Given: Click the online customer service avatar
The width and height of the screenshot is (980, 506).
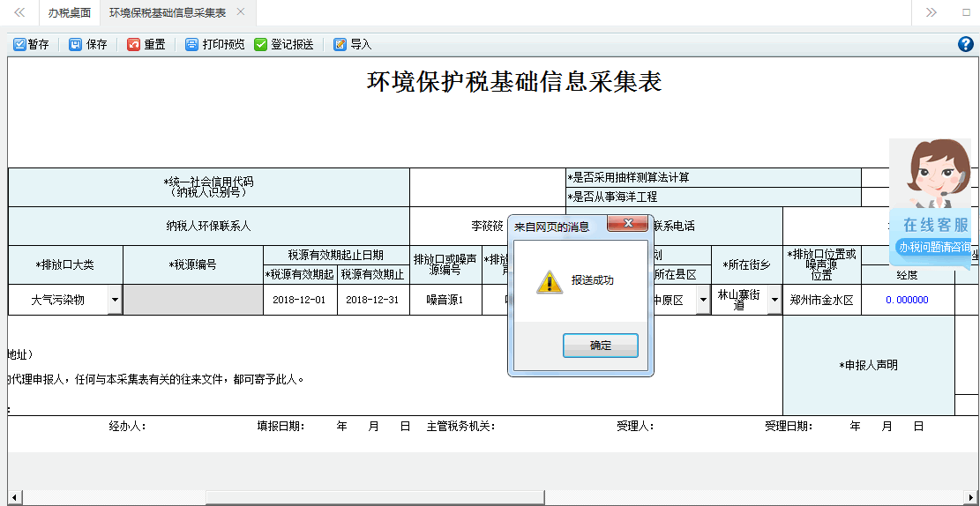Looking at the screenshot, I should [930, 175].
